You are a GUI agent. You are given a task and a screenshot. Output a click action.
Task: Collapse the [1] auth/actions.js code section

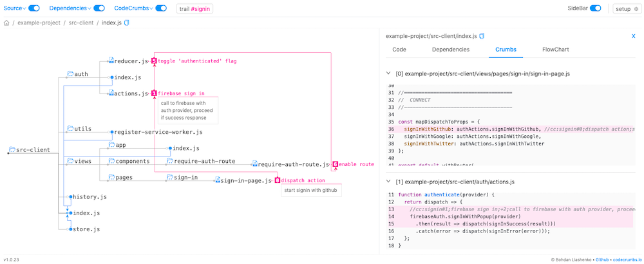tap(388, 182)
